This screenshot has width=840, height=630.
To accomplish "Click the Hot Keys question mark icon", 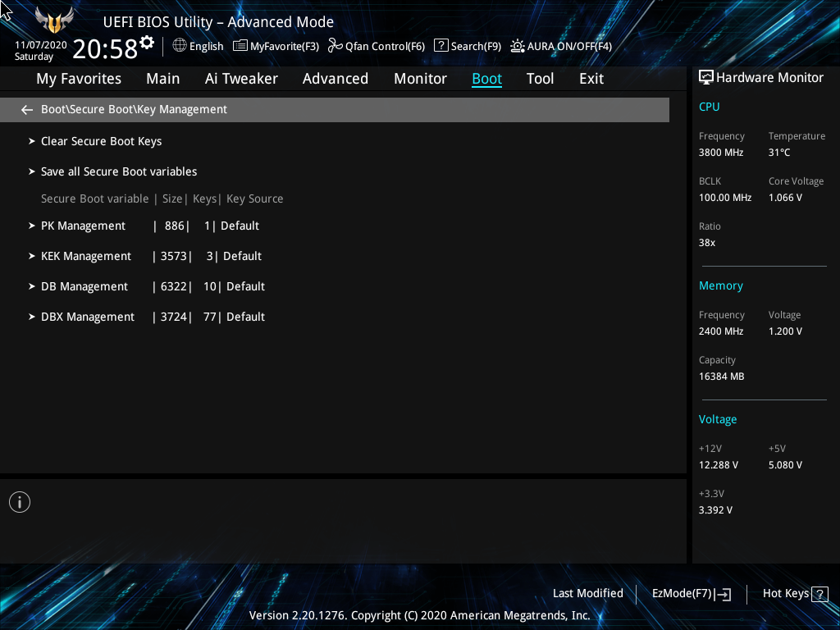I will (x=819, y=594).
